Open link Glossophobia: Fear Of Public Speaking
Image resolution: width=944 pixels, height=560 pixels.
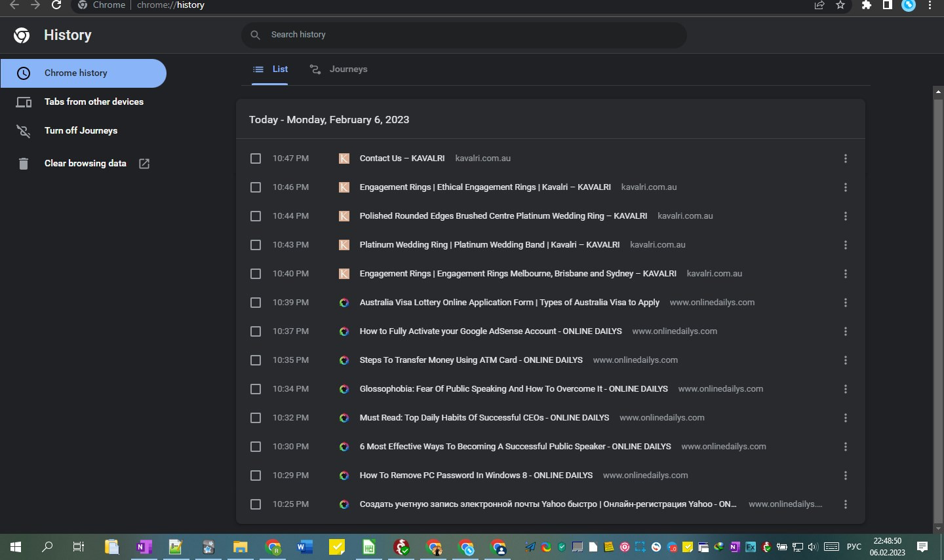pyautogui.click(x=513, y=389)
